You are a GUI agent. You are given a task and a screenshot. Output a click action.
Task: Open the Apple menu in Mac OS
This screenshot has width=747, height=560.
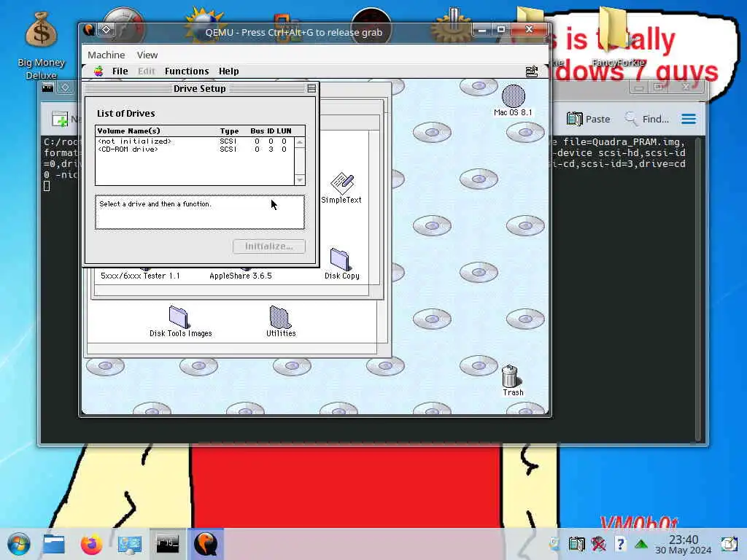[x=98, y=71]
